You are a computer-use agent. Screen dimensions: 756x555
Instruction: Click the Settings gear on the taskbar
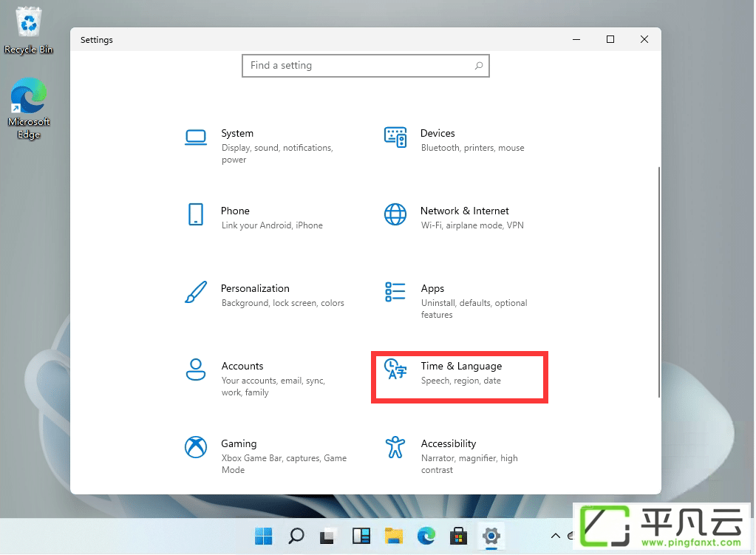tap(491, 536)
